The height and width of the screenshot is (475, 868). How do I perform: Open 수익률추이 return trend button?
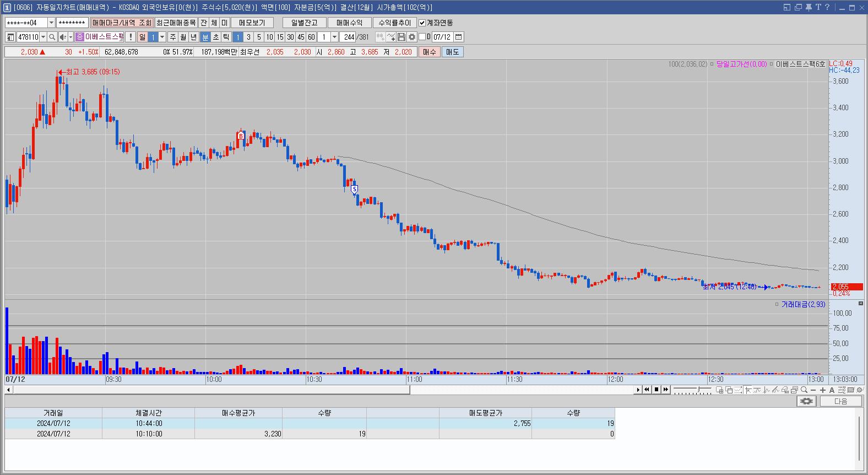[395, 23]
